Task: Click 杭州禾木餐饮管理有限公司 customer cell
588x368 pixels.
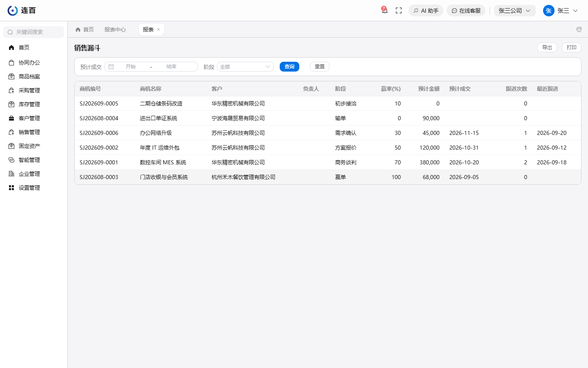Action: pyautogui.click(x=243, y=177)
